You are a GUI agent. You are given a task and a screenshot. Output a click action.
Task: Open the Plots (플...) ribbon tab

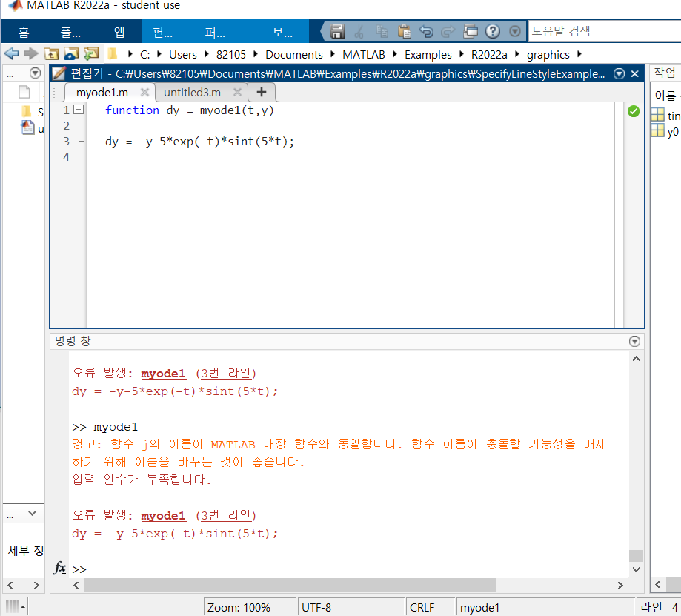click(x=70, y=32)
